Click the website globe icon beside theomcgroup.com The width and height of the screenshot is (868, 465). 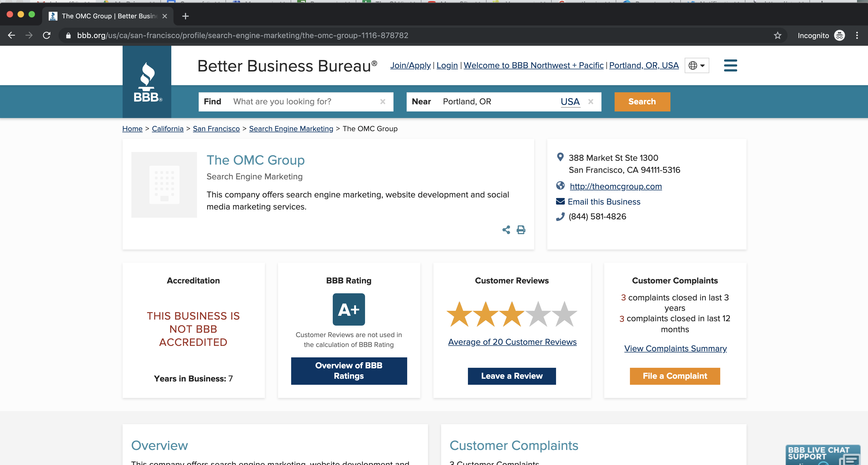coord(560,185)
